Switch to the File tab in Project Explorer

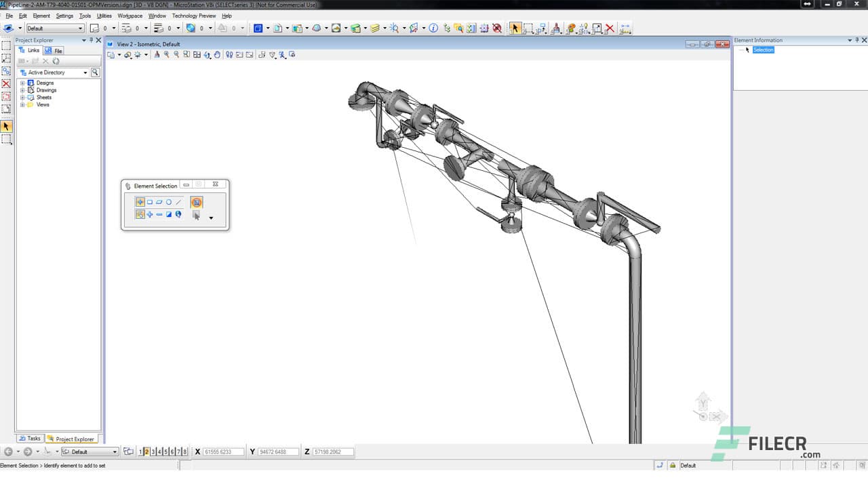[54, 51]
